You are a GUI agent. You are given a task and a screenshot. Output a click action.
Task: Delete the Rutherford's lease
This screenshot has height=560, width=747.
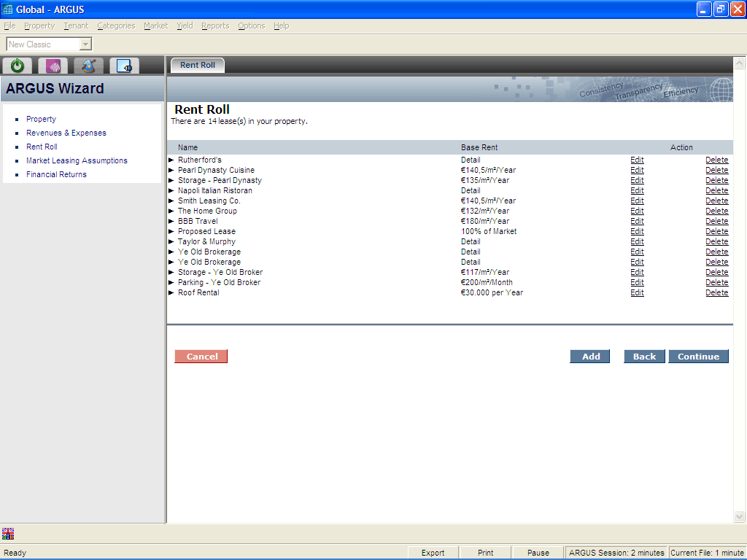(717, 160)
